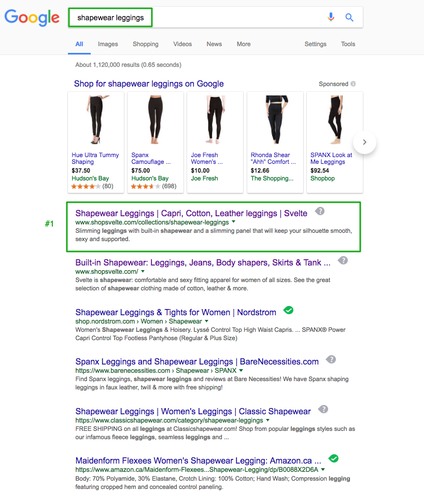424x504 pixels.
Task: Click the $92.54 price on Shopbop card
Action: [320, 171]
